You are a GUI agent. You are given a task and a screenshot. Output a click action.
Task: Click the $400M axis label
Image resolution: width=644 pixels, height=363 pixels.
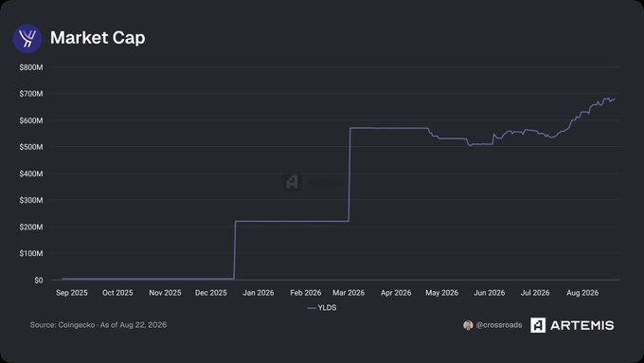click(x=31, y=173)
